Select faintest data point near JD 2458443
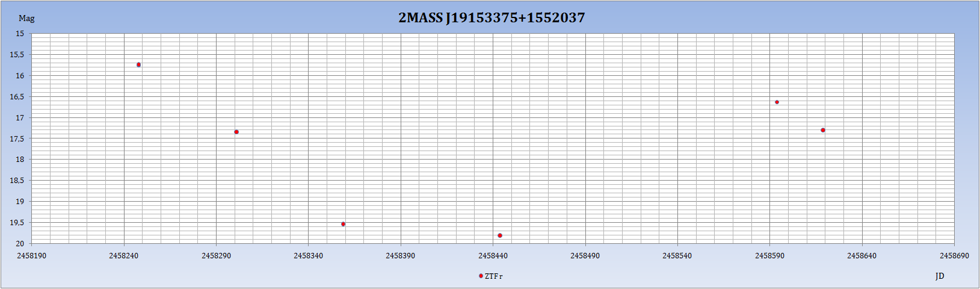980x289 pixels. [500, 235]
